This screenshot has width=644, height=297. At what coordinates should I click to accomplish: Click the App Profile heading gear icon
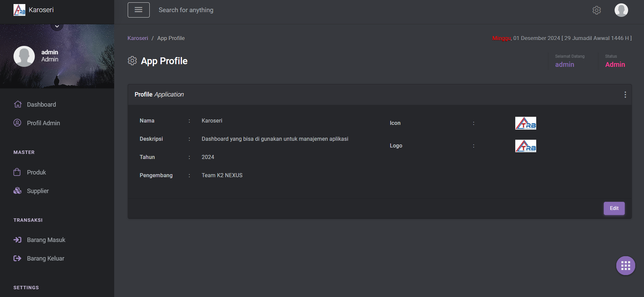pos(132,61)
